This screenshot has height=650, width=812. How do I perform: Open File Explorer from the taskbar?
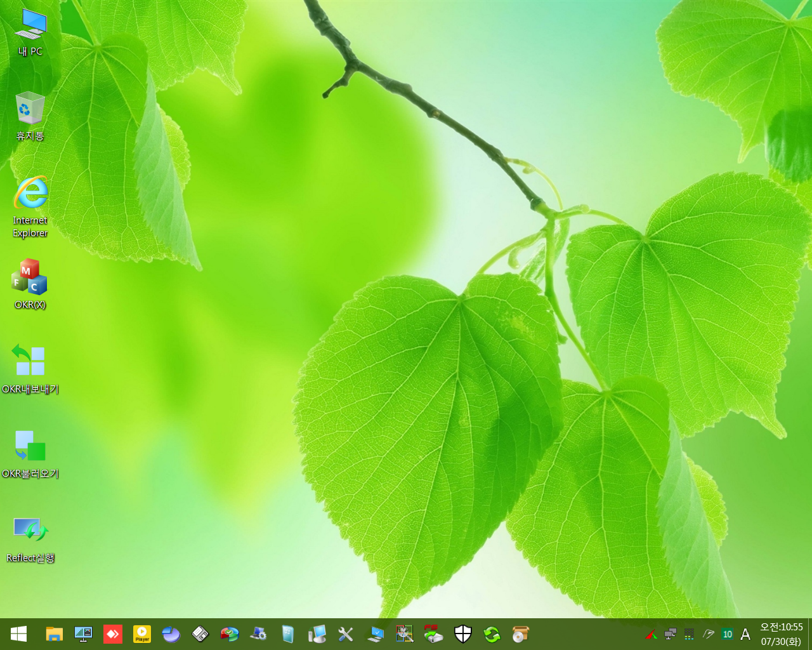click(x=54, y=634)
